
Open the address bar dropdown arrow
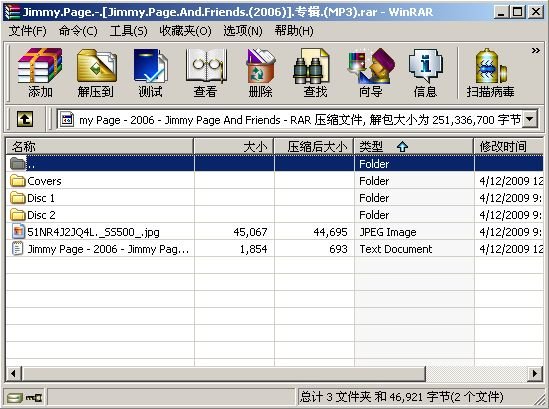click(x=530, y=119)
